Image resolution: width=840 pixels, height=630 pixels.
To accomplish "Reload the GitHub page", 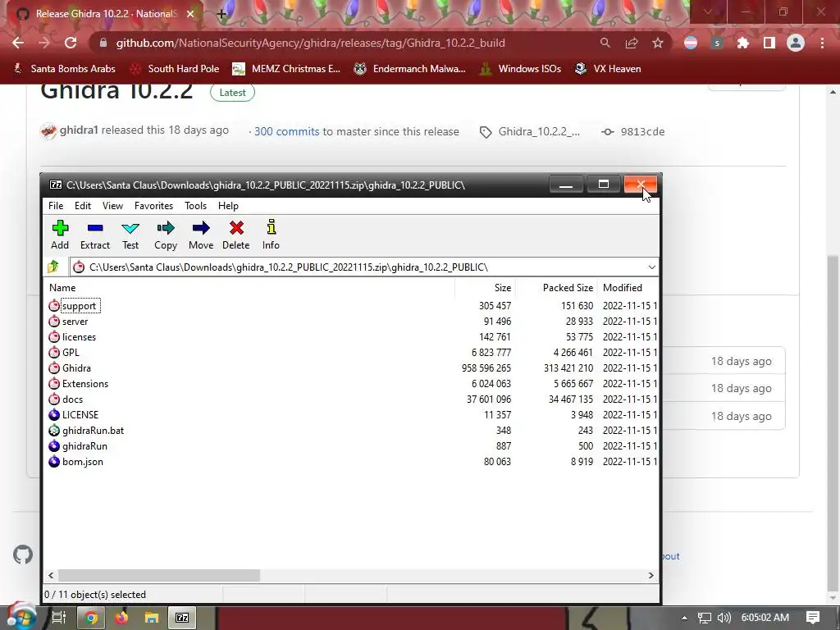I will (71, 43).
